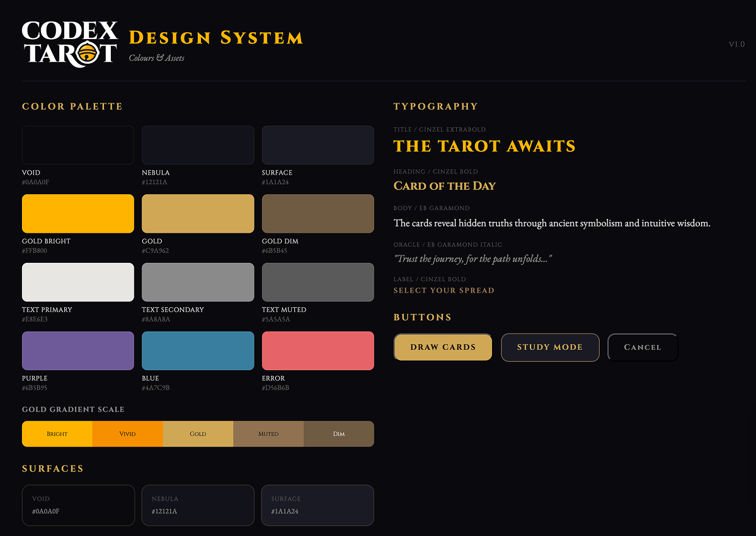Click the STUDY MODE button
Viewport: 756px width, 536px height.
[549, 347]
